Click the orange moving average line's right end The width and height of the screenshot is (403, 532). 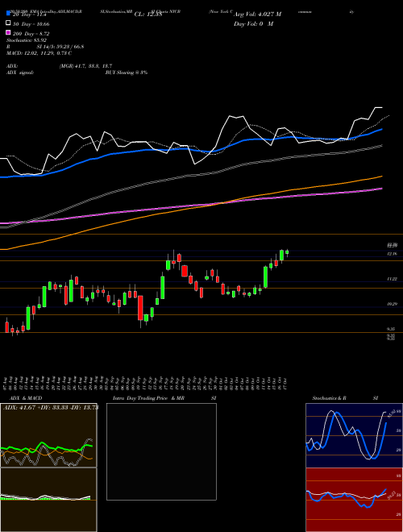click(x=381, y=177)
